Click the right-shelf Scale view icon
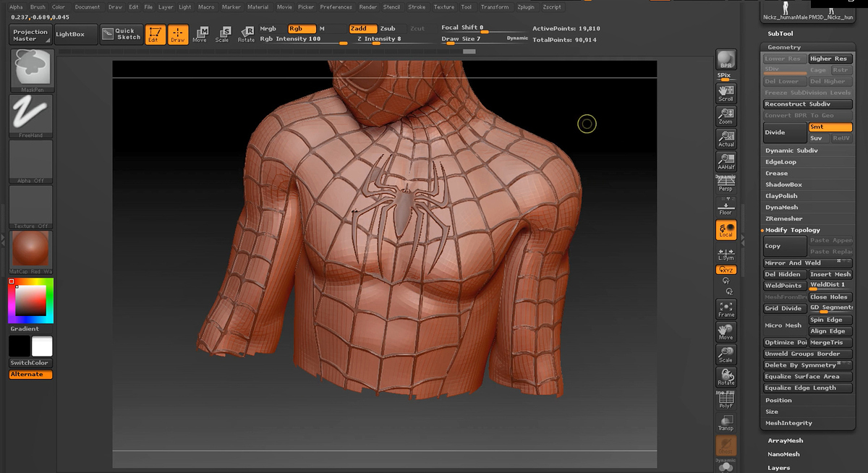Screen dimensions: 868x473 (x=726, y=354)
